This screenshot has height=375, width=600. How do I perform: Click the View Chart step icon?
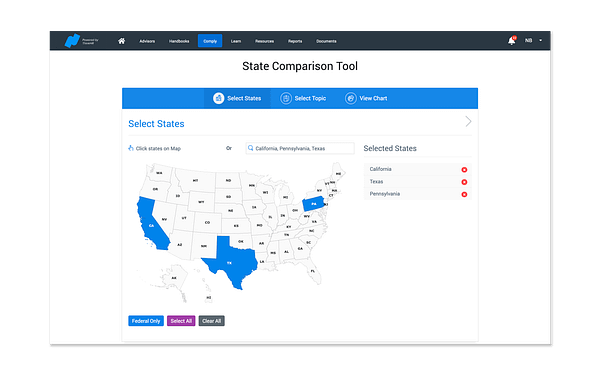tap(351, 98)
